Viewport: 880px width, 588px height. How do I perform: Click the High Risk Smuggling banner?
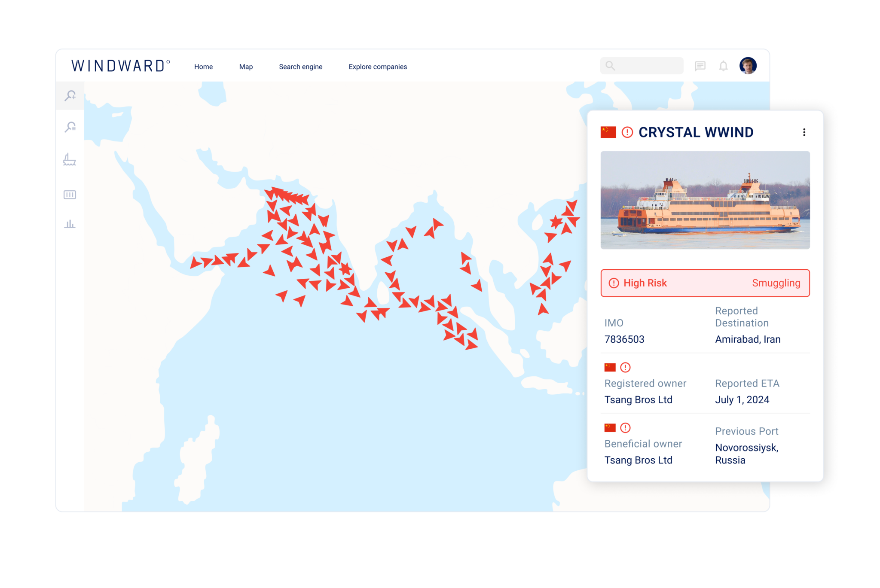click(x=705, y=283)
